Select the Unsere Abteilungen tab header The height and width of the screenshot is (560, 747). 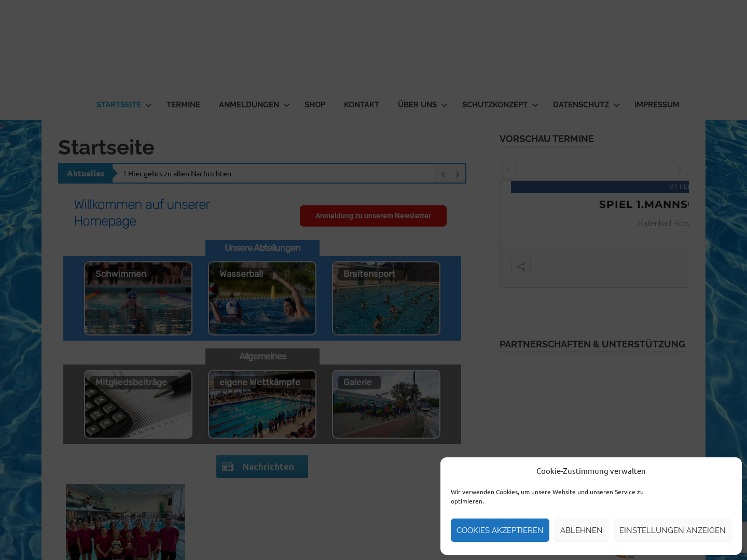coord(262,248)
